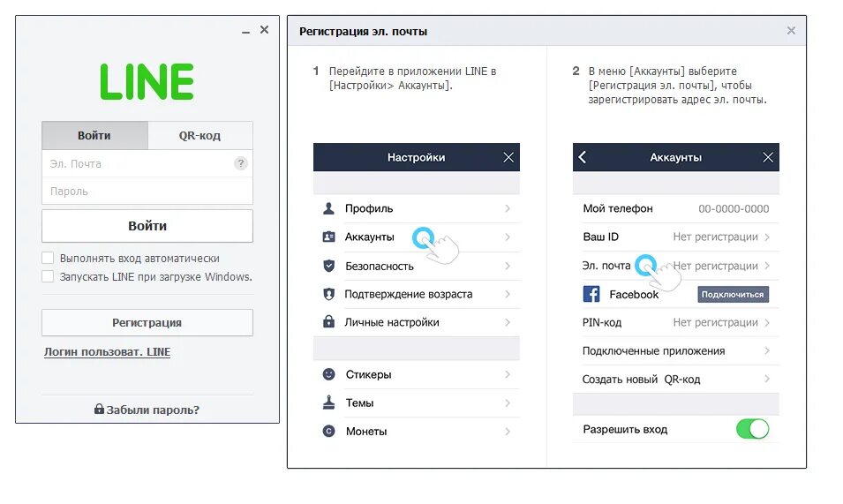
Task: Select Аккаунты in the settings menu
Action: click(417, 237)
